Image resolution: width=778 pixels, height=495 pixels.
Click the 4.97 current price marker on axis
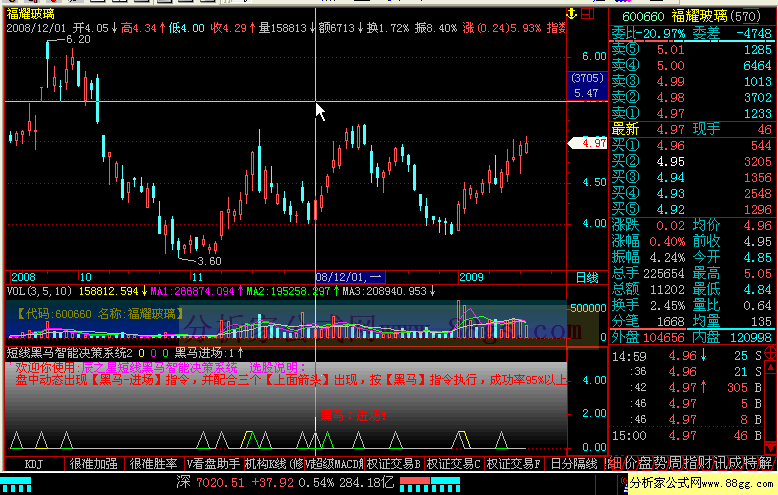click(588, 143)
